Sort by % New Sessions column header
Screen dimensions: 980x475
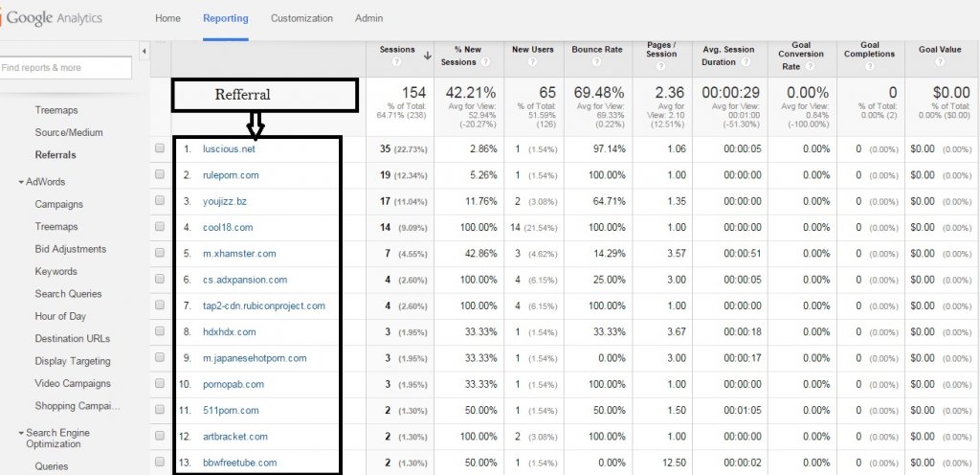[463, 56]
